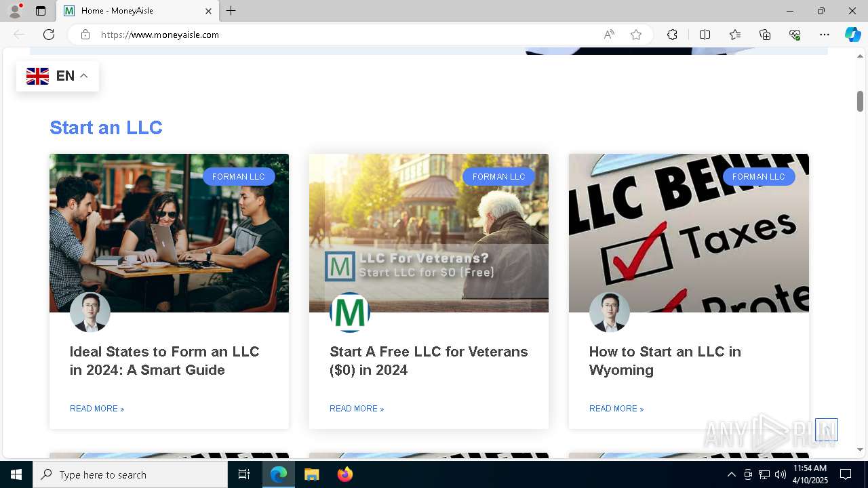Open the notification center
The image size is (868, 488).
point(846,474)
